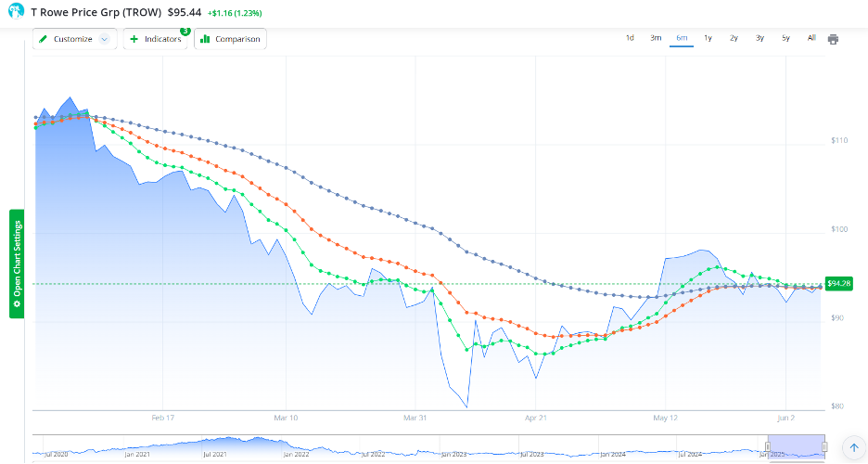Click Jul 2023 on the navigator timeline
The width and height of the screenshot is (868, 464).
pyautogui.click(x=531, y=454)
